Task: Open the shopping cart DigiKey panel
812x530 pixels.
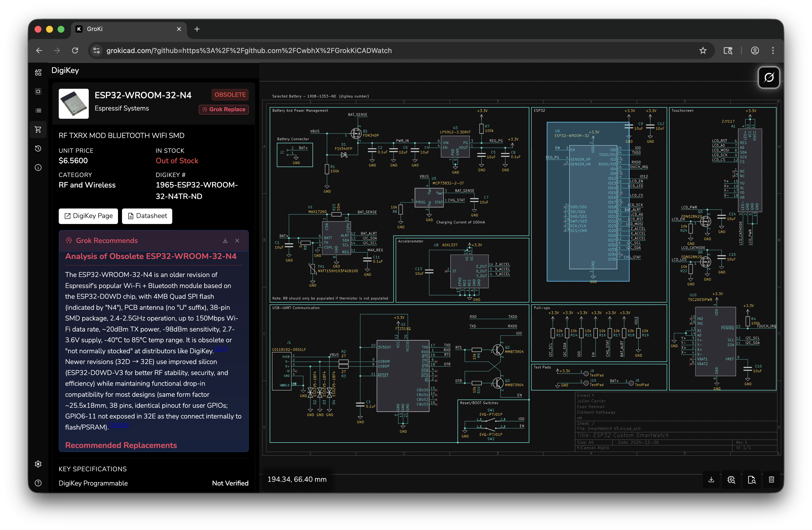Action: [x=38, y=130]
